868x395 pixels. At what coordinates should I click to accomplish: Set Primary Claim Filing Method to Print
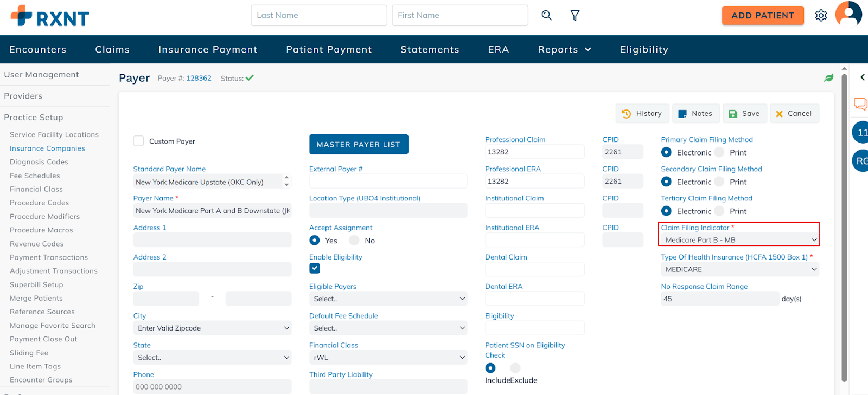pyautogui.click(x=719, y=153)
